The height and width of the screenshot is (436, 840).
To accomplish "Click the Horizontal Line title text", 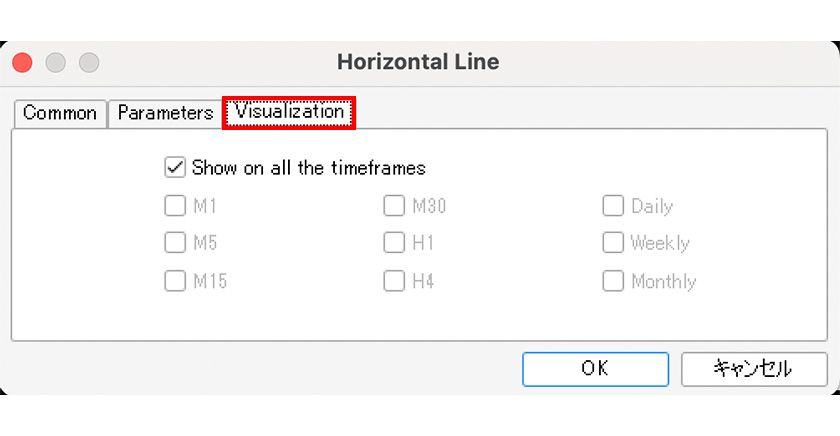I will (x=418, y=62).
